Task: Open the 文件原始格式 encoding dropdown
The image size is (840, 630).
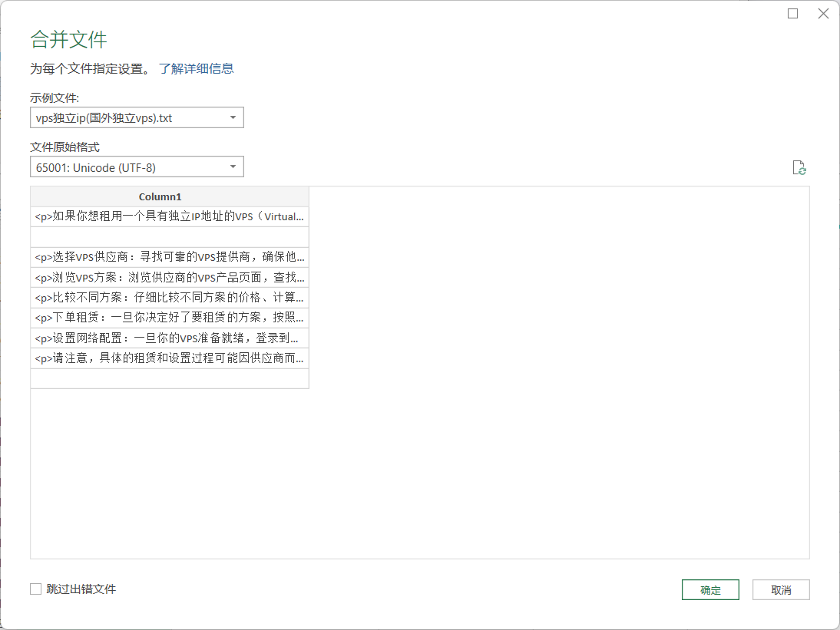Action: pos(233,167)
